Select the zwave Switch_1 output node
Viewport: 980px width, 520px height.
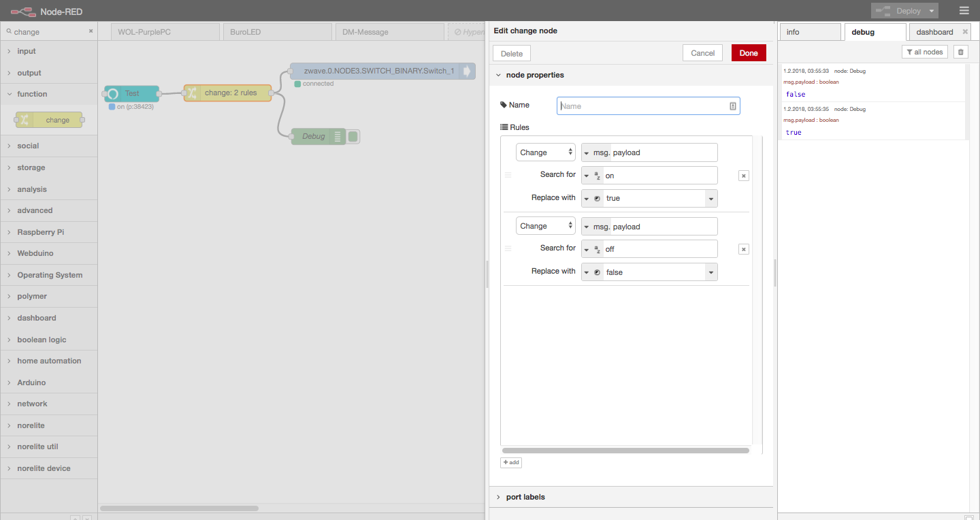[382, 71]
